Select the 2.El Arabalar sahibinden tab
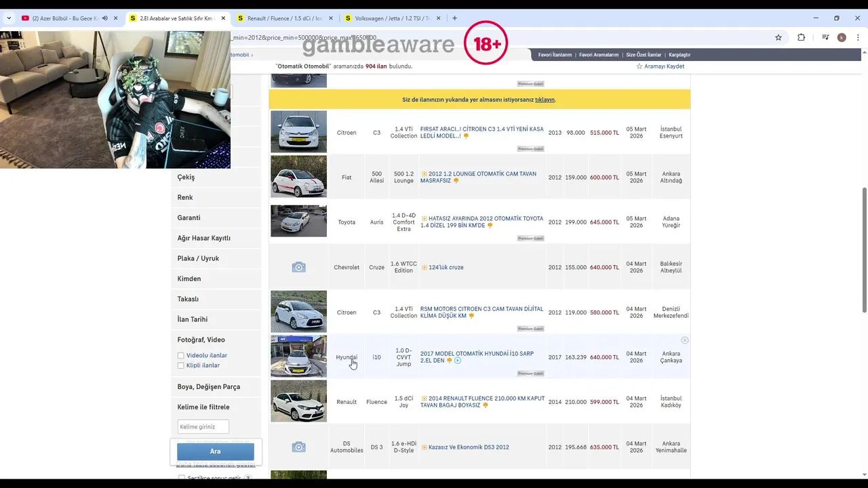Screen dimensions: 868x488 [176, 18]
